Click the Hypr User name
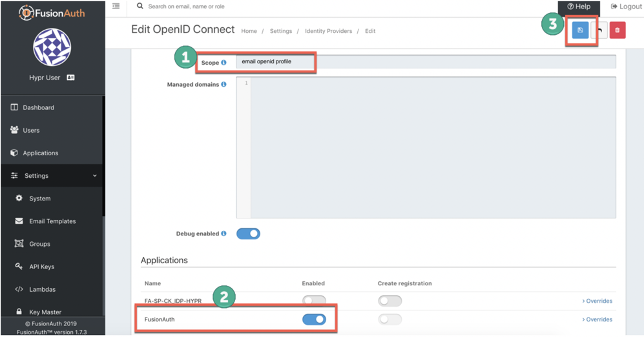Screen dimensions: 644x337 pos(45,78)
